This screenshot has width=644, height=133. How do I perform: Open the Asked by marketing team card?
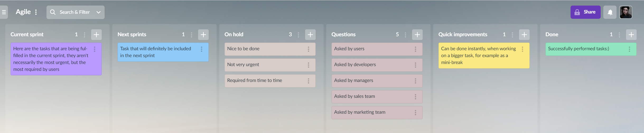pos(377,113)
